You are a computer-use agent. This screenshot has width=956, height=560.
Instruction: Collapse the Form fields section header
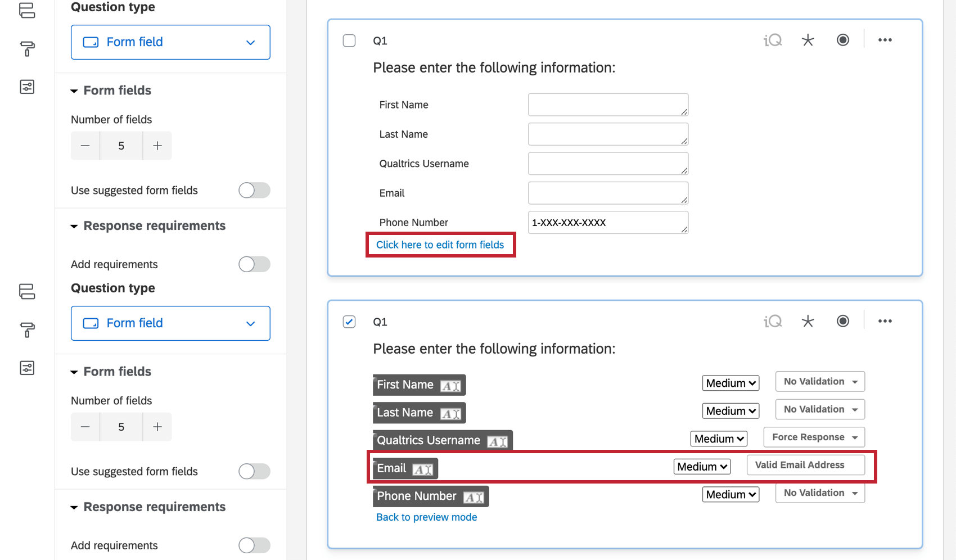[x=74, y=91]
